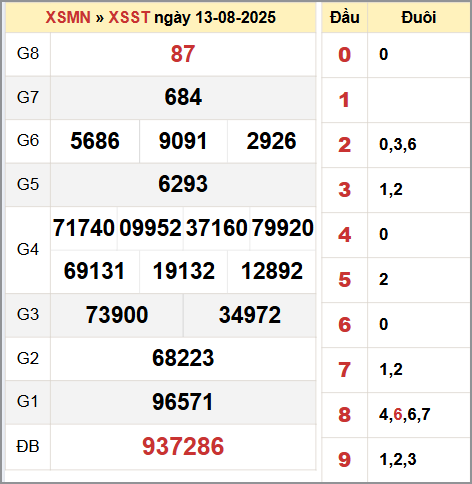Click G4 result 71740
Viewport: 472px width, 484px height.
point(84,228)
